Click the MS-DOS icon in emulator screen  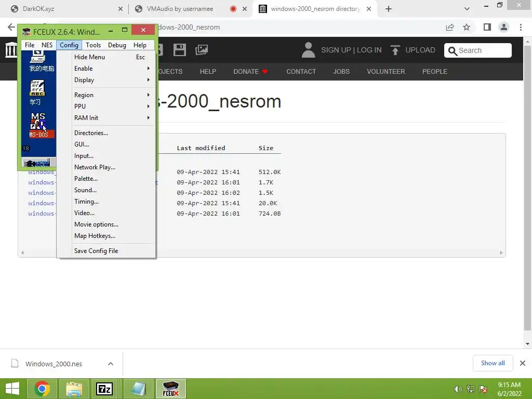(39, 125)
